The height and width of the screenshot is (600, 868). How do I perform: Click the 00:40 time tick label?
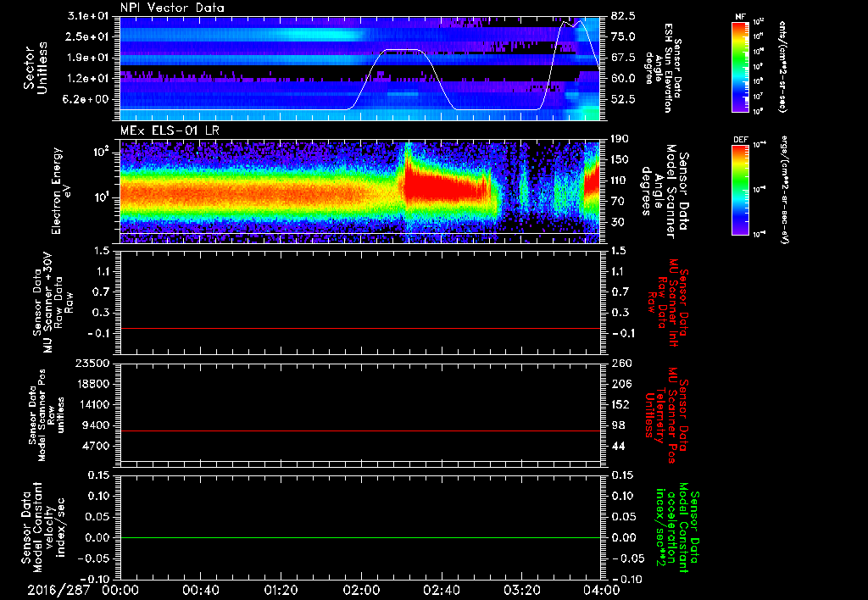click(200, 591)
